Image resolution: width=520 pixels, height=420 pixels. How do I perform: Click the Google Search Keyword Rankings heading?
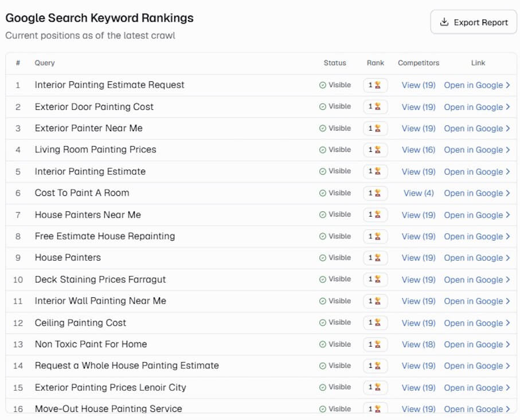(100, 18)
